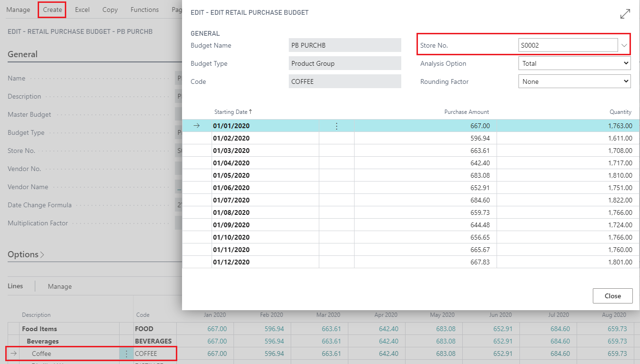The height and width of the screenshot is (364, 640).
Task: Expand the Options section
Action: tap(26, 254)
